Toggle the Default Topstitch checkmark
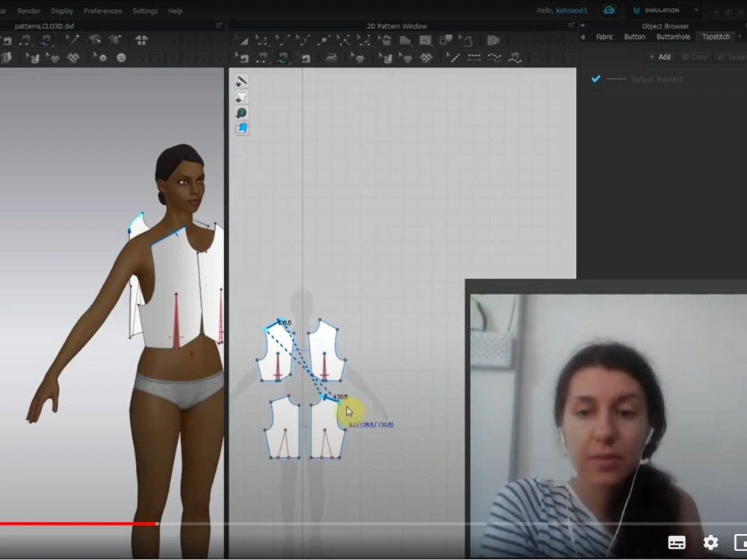Viewport: 747px width, 560px height. click(595, 79)
